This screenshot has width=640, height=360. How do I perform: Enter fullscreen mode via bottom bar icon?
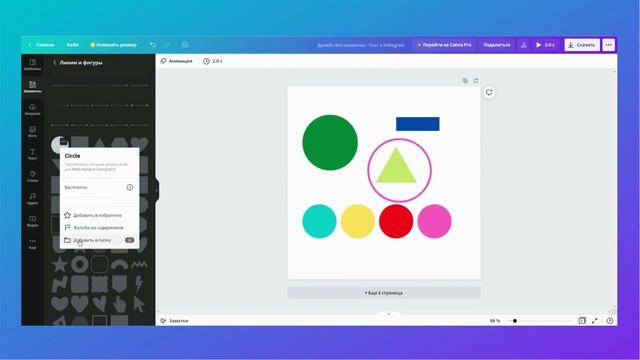point(595,321)
